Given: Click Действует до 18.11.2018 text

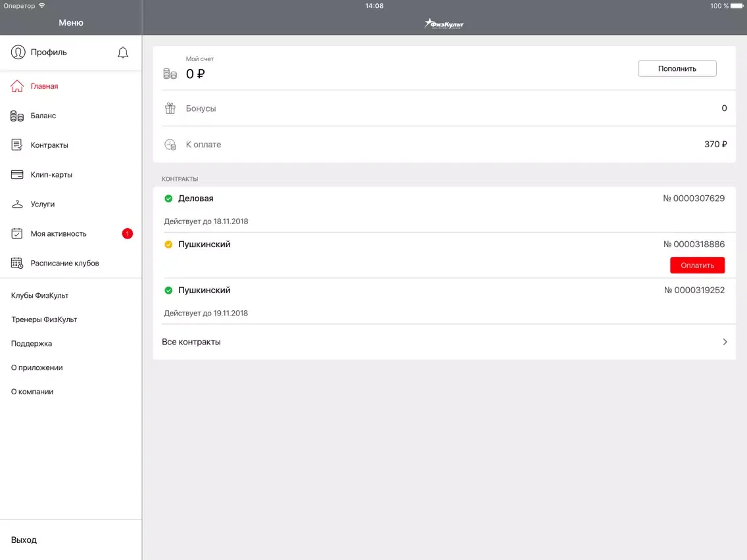Looking at the screenshot, I should [x=206, y=222].
